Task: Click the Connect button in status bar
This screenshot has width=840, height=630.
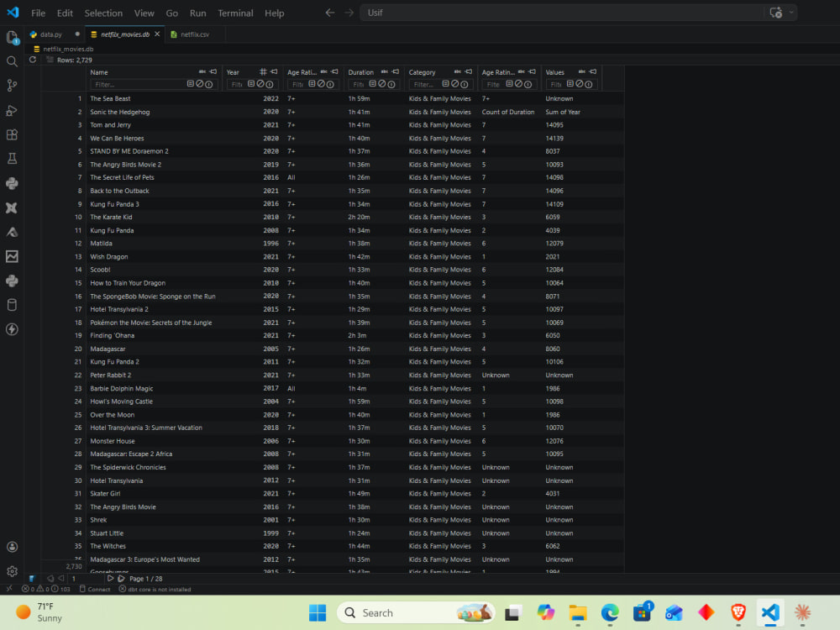Action: [95, 589]
